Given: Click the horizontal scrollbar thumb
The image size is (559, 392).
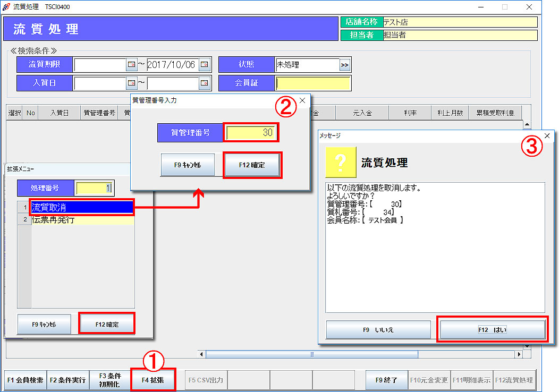Looking at the screenshot, I should 312,354.
